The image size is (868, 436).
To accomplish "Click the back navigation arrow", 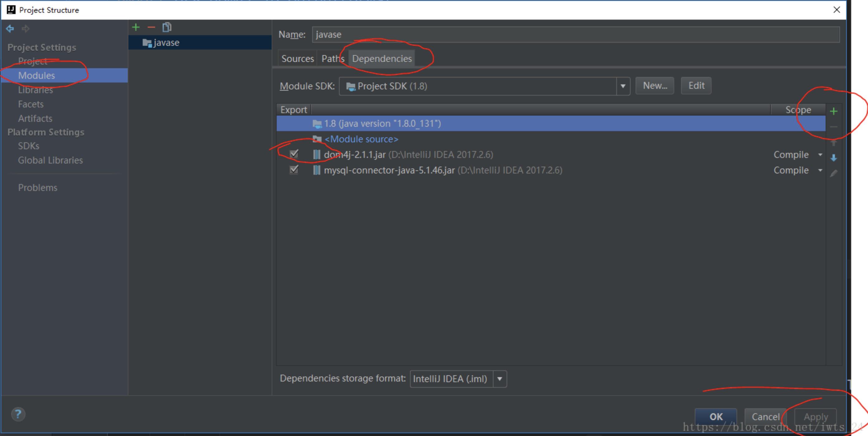I will coord(10,29).
